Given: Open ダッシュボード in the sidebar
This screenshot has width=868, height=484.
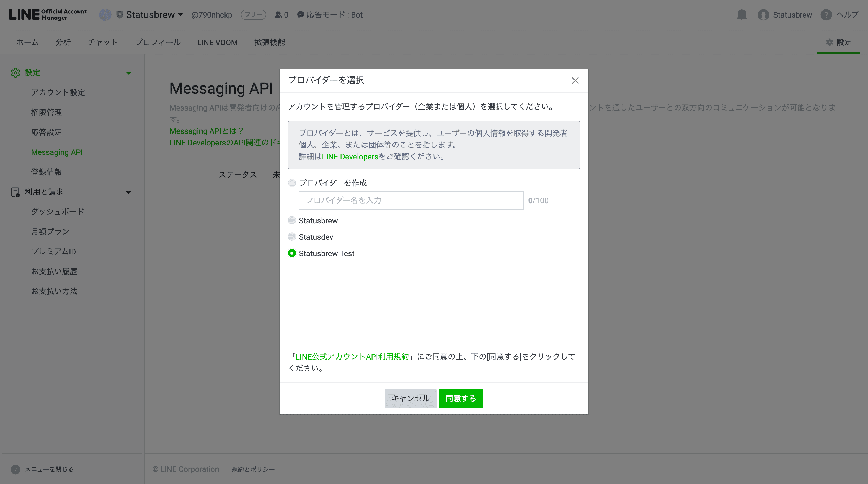Looking at the screenshot, I should (58, 212).
